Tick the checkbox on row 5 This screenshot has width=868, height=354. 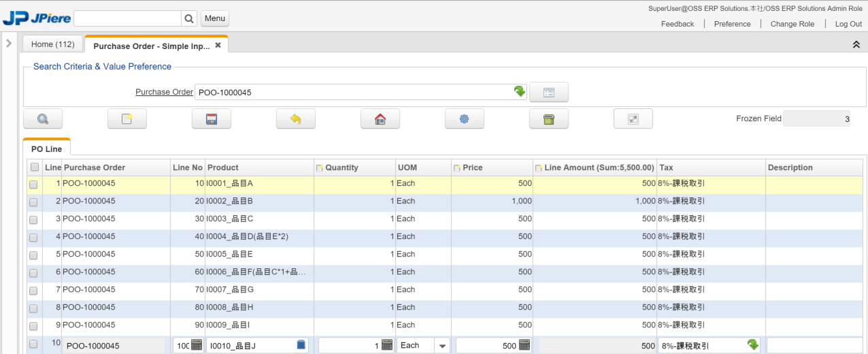point(33,255)
